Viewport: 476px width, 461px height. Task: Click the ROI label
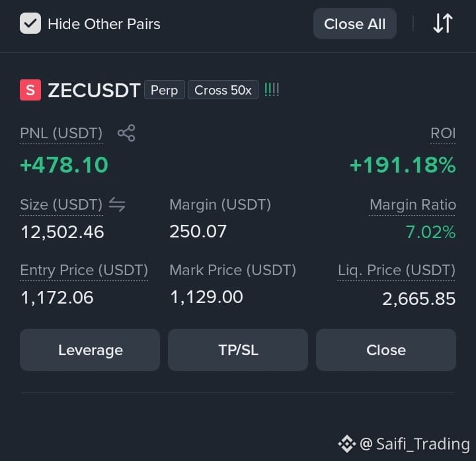coord(443,134)
